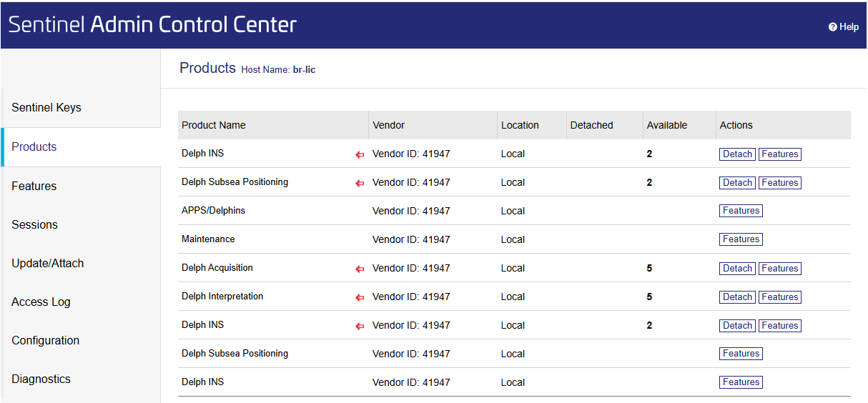868x403 pixels.
Task: Open Features for Delph Acquisition
Action: [x=779, y=269]
